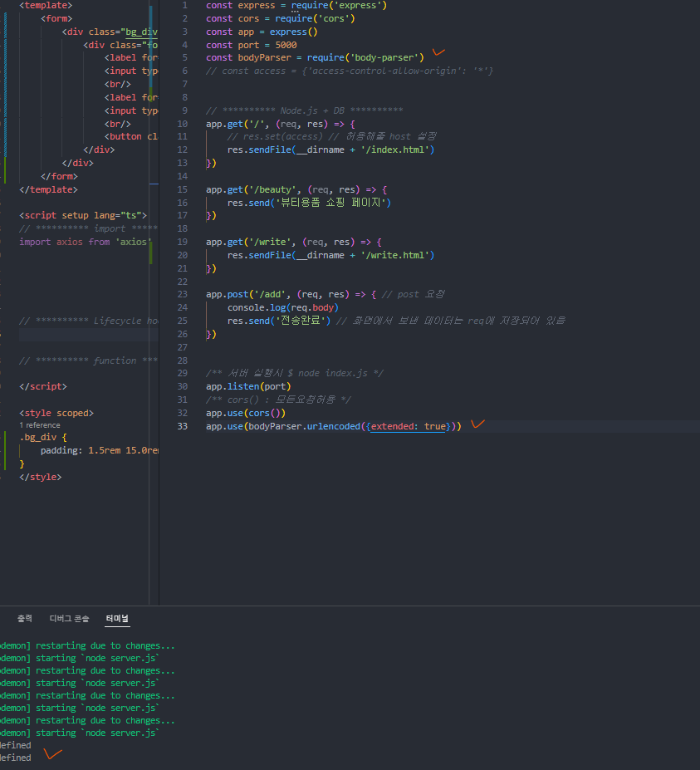Click the const bodyParser require line

point(315,58)
